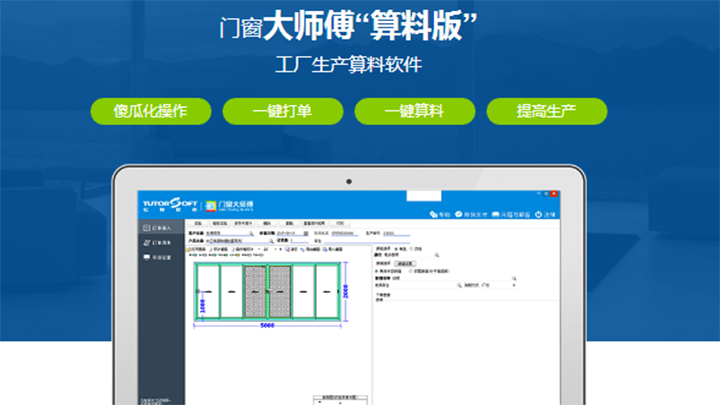This screenshot has width=720, height=405.
Task: Click the first pencil edit icon in drawing toolbar
Action: pyautogui.click(x=211, y=249)
